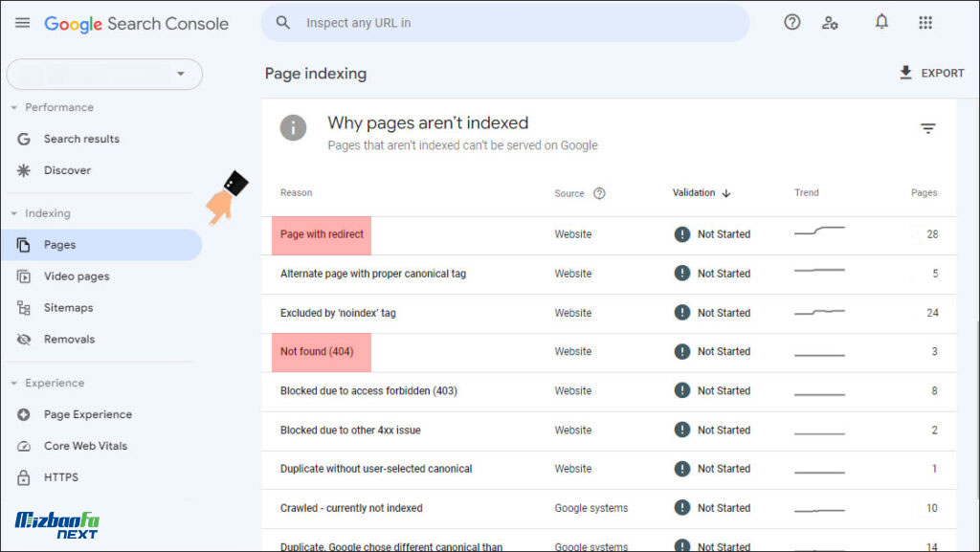Click the trend sparkline for Page with redirect
This screenshot has height=552, width=980.
point(819,232)
